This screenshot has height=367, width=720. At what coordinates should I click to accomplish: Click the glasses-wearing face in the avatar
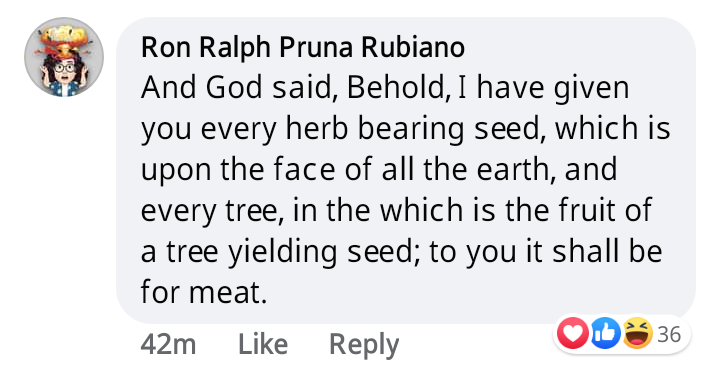(65, 69)
